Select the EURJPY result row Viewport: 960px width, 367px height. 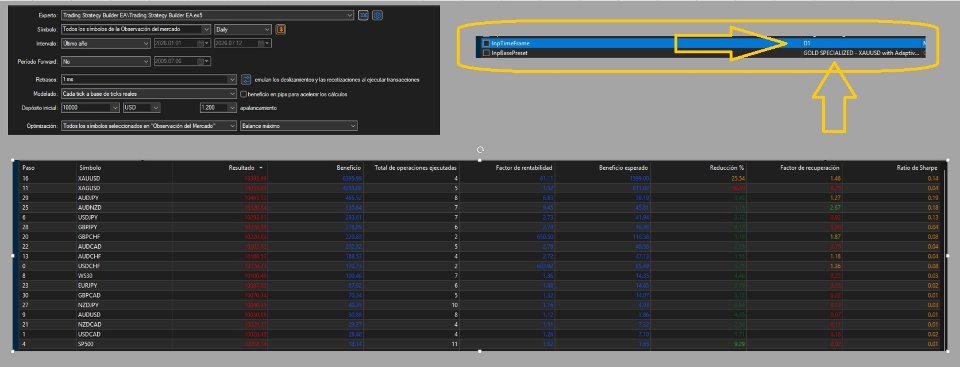[480, 286]
